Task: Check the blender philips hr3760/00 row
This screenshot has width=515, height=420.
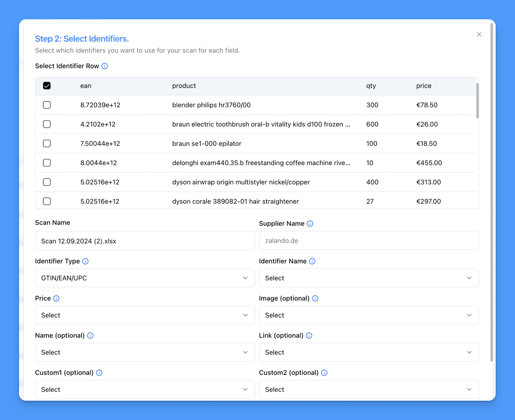Action: (x=47, y=105)
